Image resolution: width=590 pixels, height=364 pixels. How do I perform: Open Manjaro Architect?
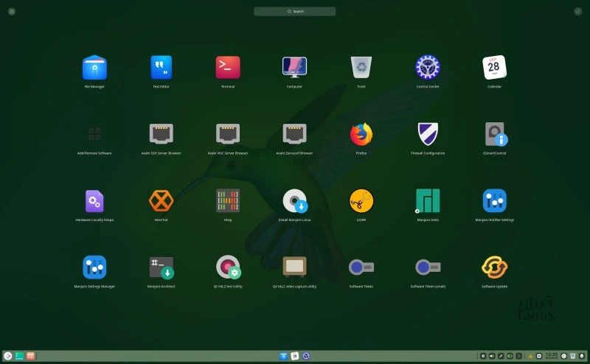tap(162, 267)
